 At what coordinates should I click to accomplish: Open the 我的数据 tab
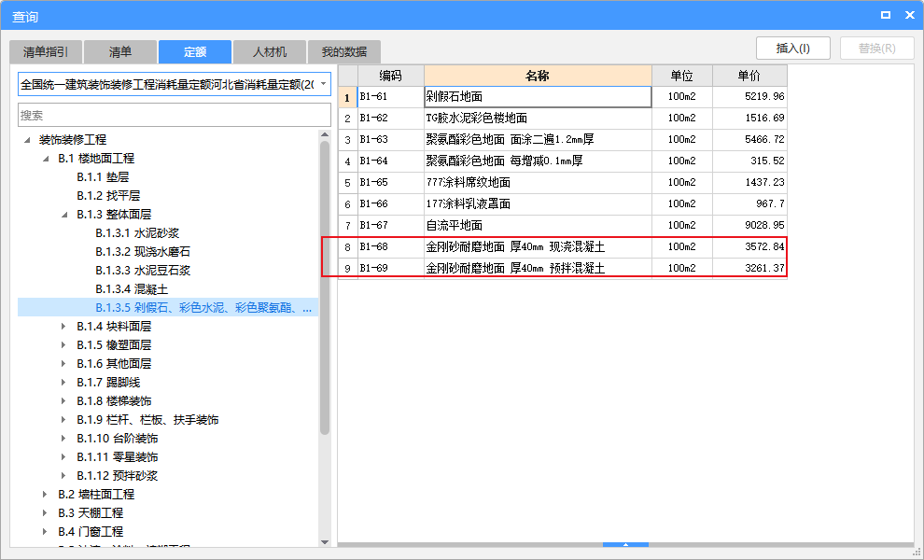344,52
